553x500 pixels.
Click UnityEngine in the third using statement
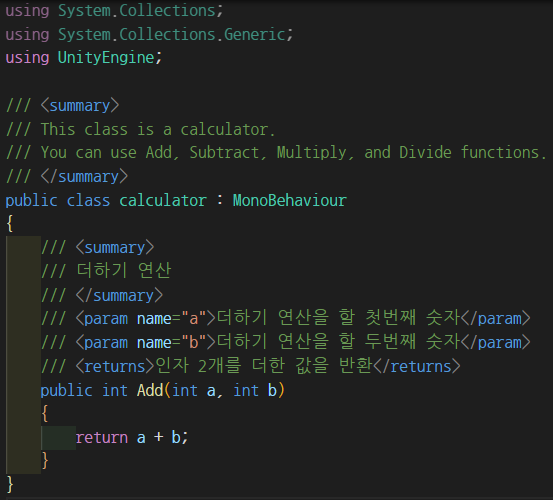click(x=106, y=58)
